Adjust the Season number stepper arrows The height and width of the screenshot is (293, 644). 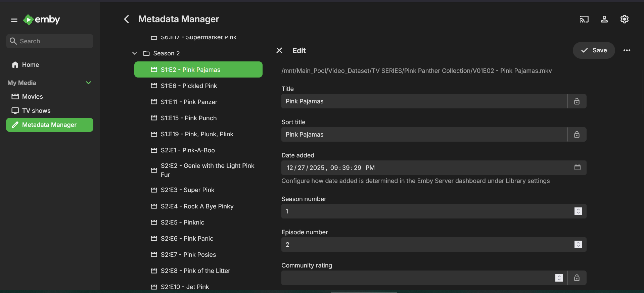click(578, 211)
